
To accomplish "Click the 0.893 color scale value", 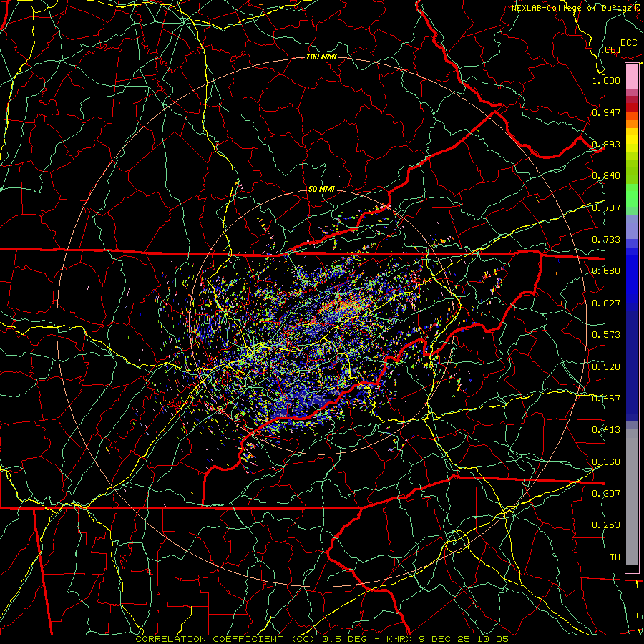I will pos(606,144).
